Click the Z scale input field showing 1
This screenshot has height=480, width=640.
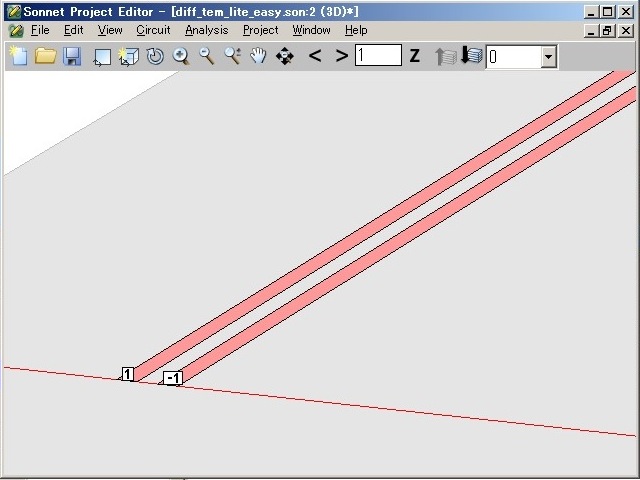pos(378,55)
